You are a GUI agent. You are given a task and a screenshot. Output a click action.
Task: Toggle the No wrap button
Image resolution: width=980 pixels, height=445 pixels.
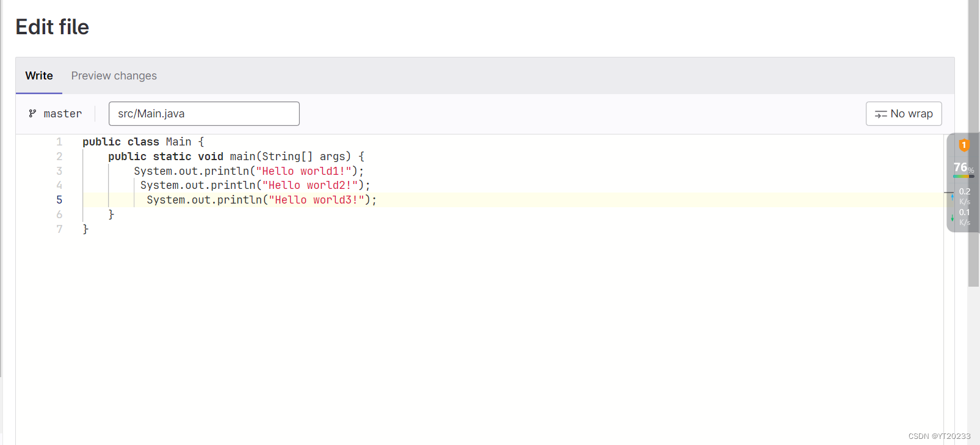pyautogui.click(x=904, y=114)
